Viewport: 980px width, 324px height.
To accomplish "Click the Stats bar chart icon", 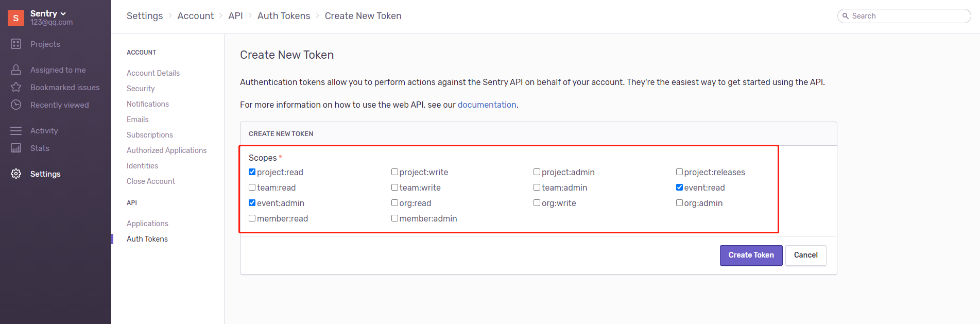I will click(16, 148).
